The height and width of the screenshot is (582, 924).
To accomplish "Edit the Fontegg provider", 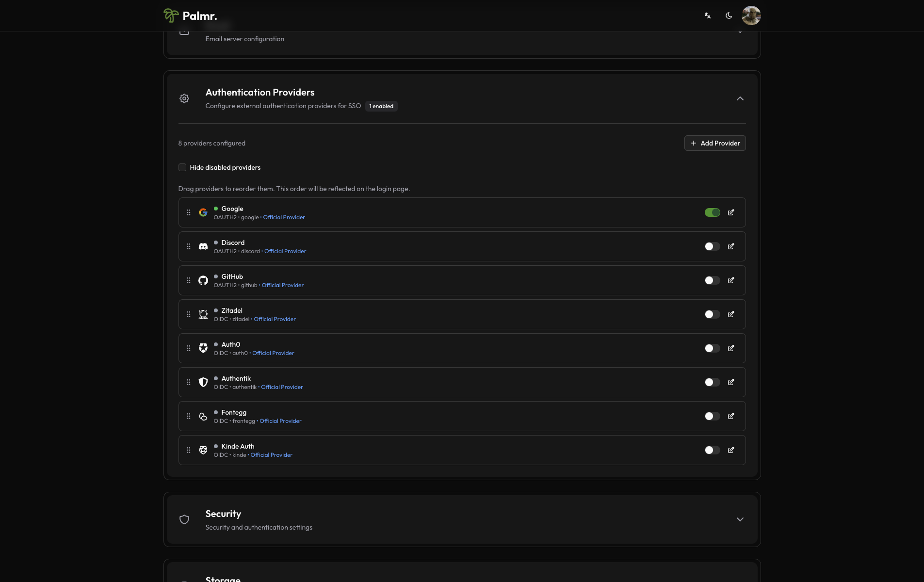I will pos(731,416).
